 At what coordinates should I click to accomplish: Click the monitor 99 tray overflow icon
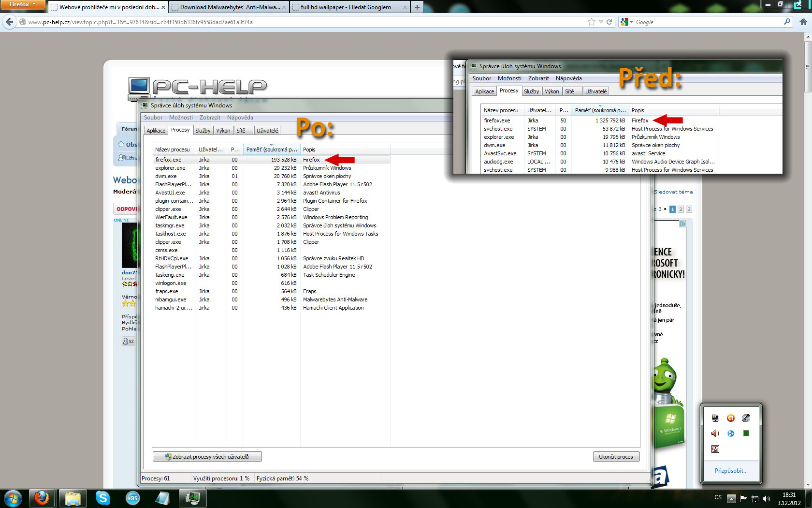pos(715,418)
